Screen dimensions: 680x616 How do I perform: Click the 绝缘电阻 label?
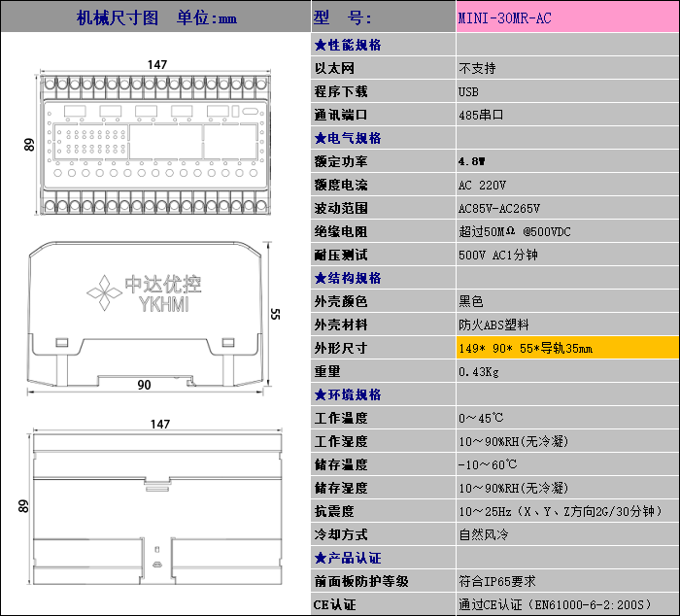coord(341,231)
